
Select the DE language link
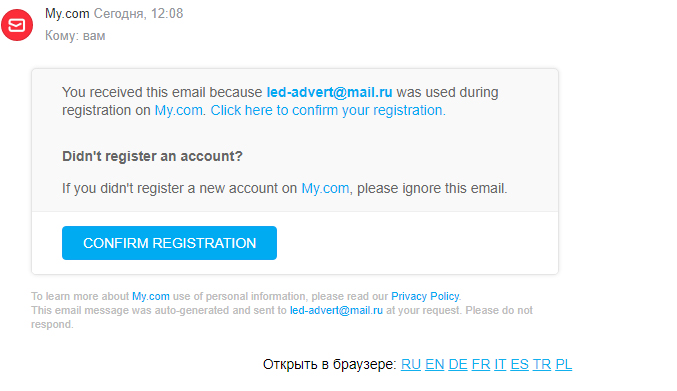pyautogui.click(x=458, y=365)
